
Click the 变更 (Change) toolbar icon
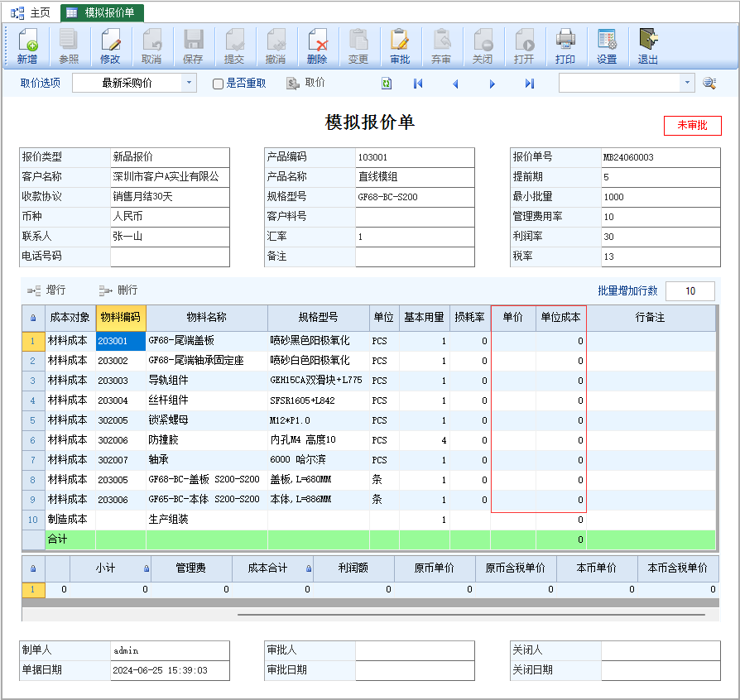point(358,46)
